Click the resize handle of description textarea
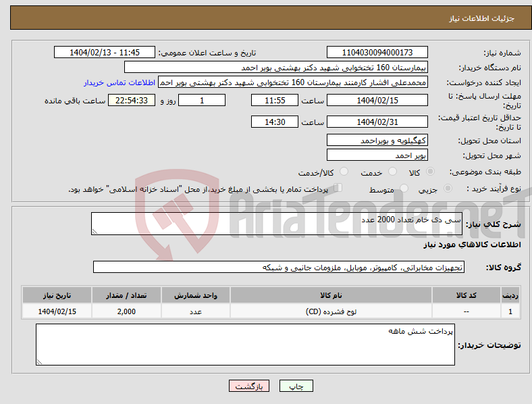532x404 pixels. coord(95,232)
